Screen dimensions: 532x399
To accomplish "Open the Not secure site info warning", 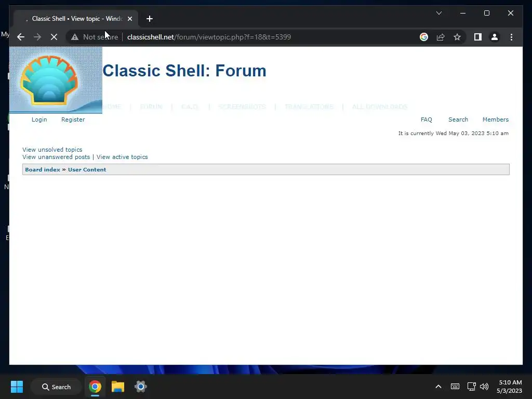I will click(x=95, y=37).
